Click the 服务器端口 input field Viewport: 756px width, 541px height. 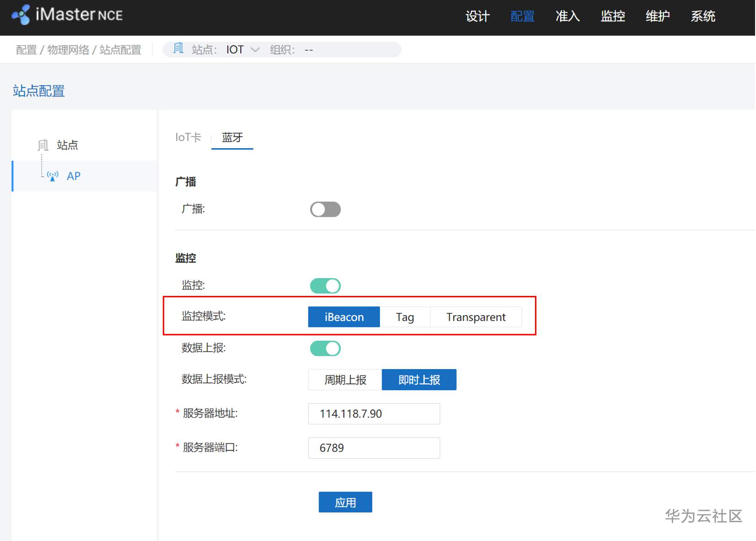[x=374, y=448]
